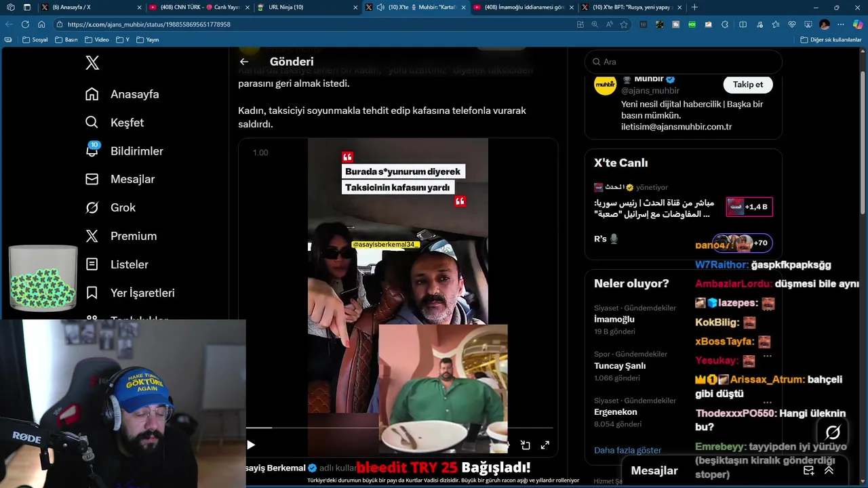The image size is (868, 488).
Task: Open screenshot tool in toolbar
Action: [808, 24]
